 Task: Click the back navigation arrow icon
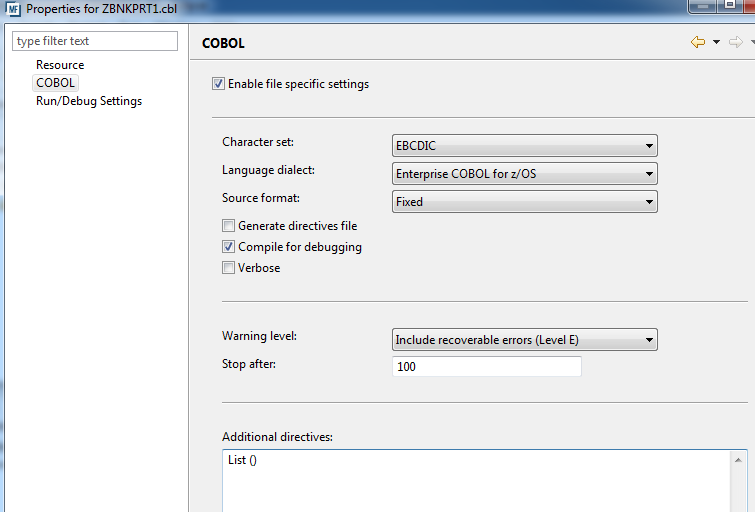tap(698, 42)
